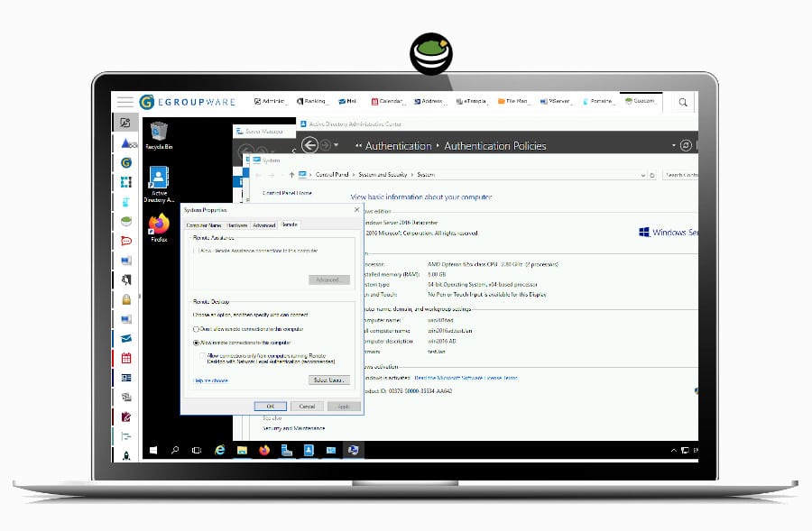The height and width of the screenshot is (531, 812).
Task: Open the padlock icon in the sidebar
Action: [126, 299]
